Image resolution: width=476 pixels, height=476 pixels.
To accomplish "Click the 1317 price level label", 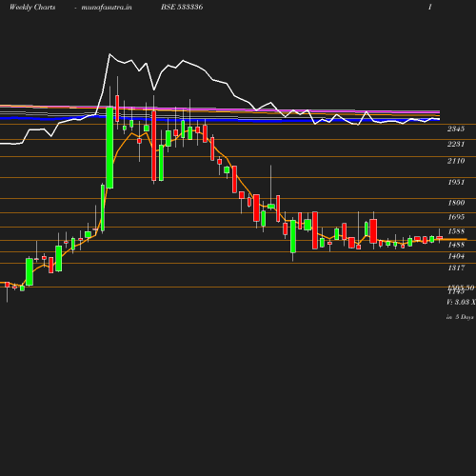I will pos(456,268).
